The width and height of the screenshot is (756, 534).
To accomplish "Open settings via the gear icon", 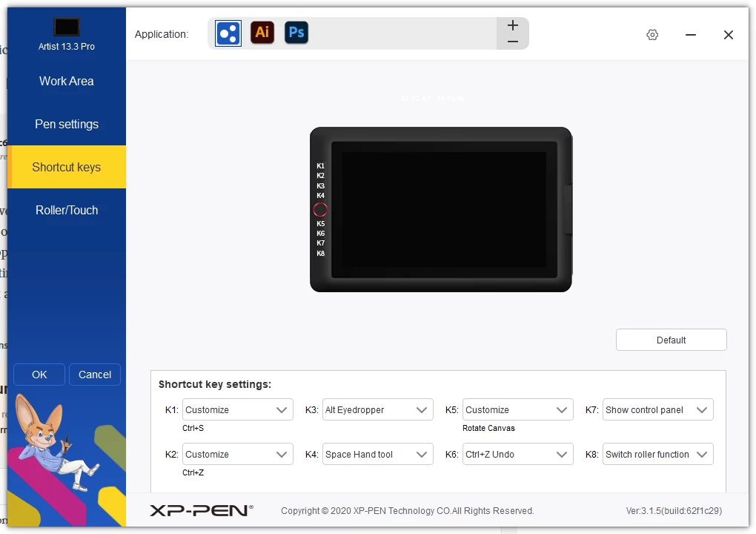I will point(652,35).
